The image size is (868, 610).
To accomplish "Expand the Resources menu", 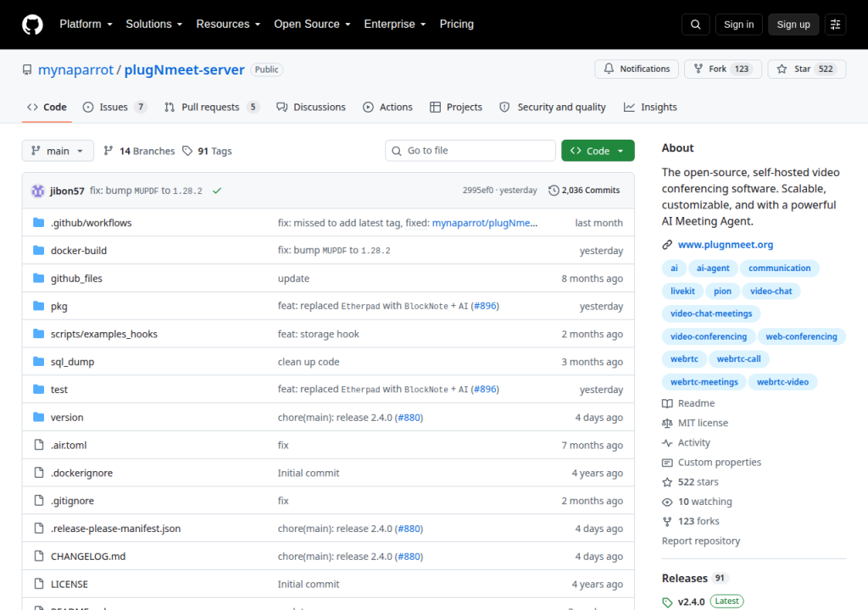I will coord(228,25).
